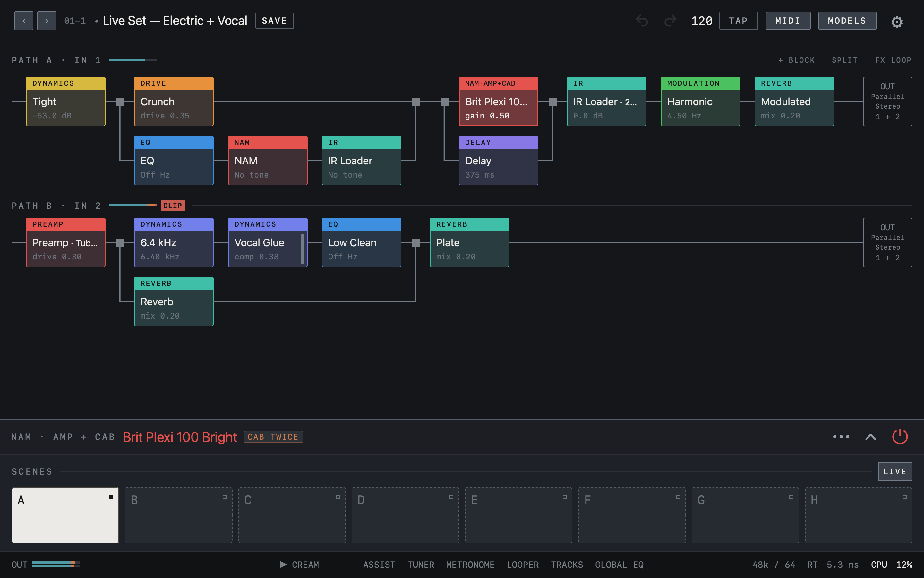Select the Crunch drive block

(x=174, y=101)
